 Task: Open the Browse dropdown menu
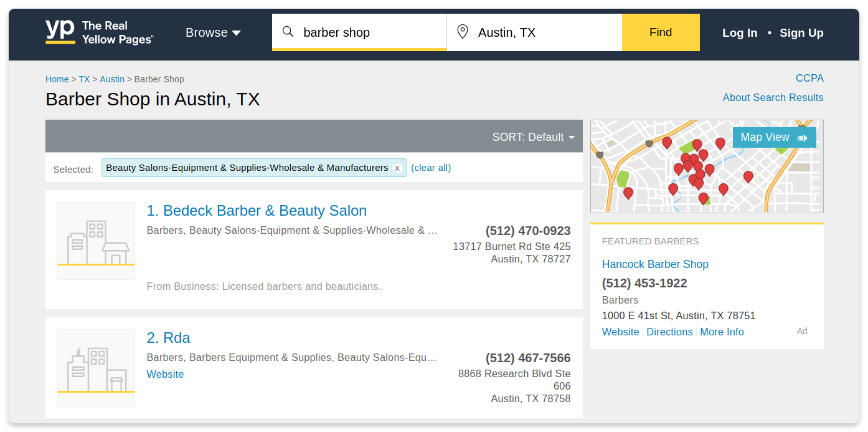213,32
